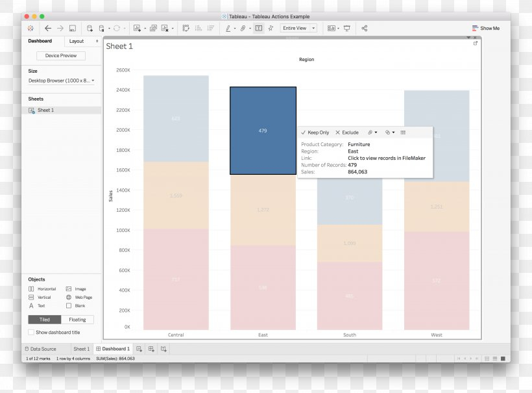Screen dimensions: 532x393
Task: Select Sheet 1 in the Sheets list
Action: coord(61,110)
